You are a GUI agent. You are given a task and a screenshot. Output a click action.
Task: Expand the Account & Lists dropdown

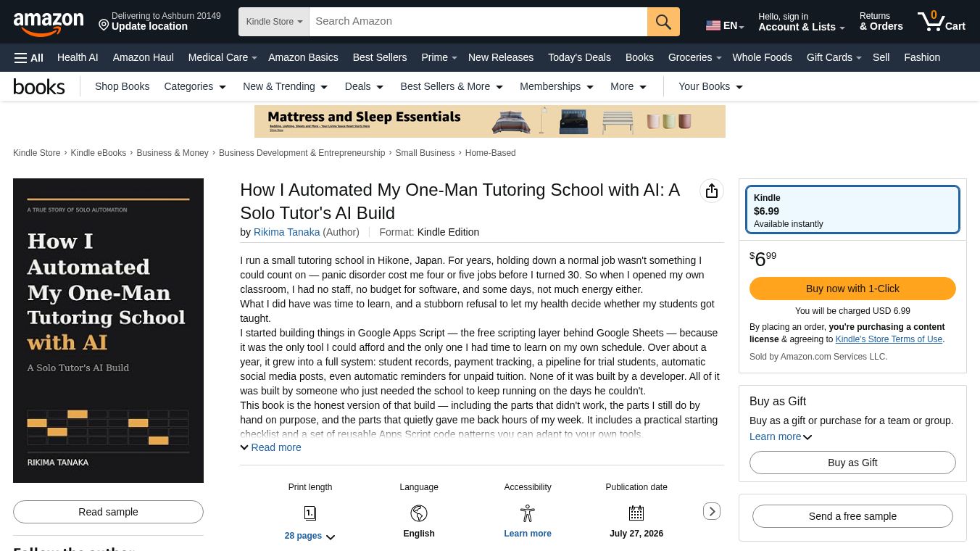coord(802,22)
